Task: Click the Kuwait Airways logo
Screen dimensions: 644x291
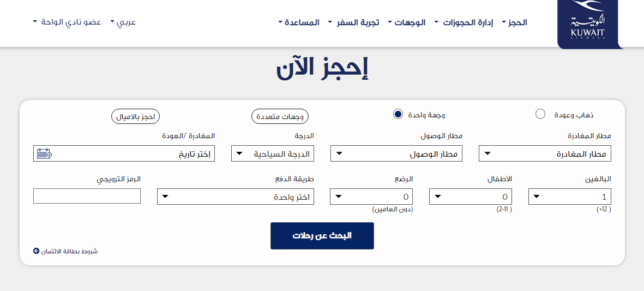Action: pos(588,25)
